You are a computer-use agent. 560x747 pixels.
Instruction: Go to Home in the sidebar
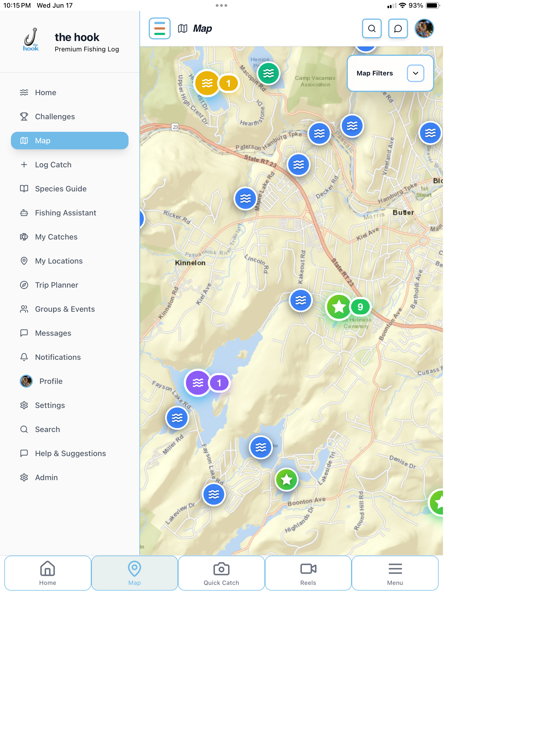(69, 92)
